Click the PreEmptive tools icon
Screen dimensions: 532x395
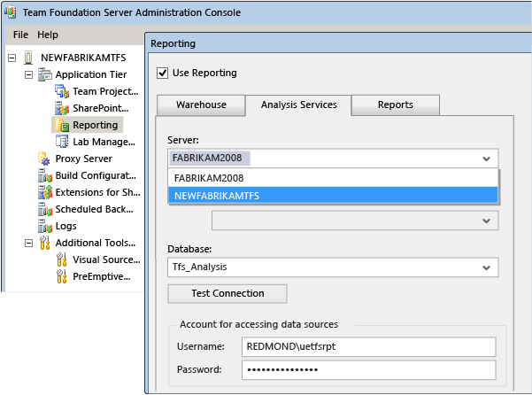62,276
